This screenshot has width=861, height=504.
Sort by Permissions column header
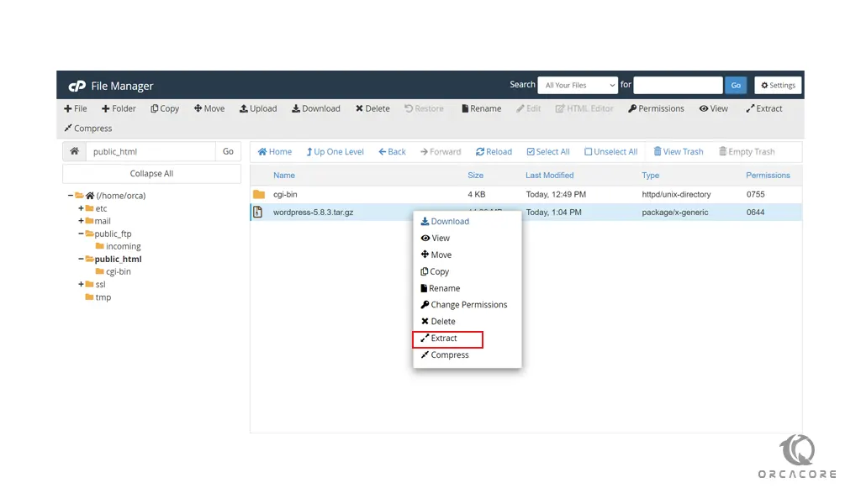click(768, 176)
